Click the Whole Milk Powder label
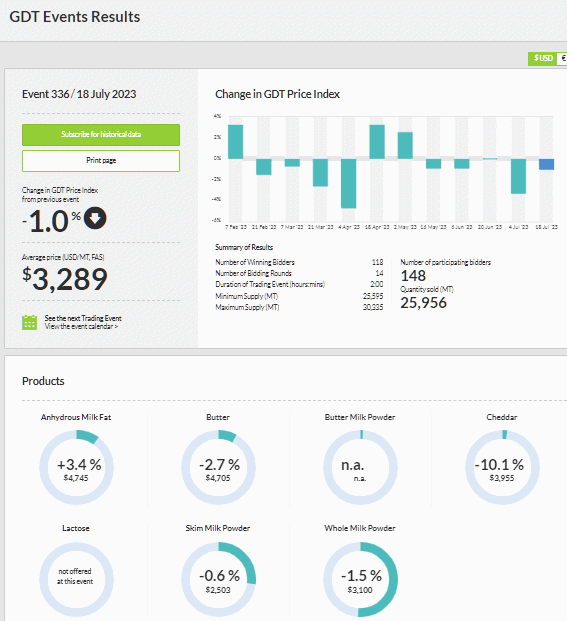Viewport: 567px width, 621px height. pyautogui.click(x=360, y=528)
